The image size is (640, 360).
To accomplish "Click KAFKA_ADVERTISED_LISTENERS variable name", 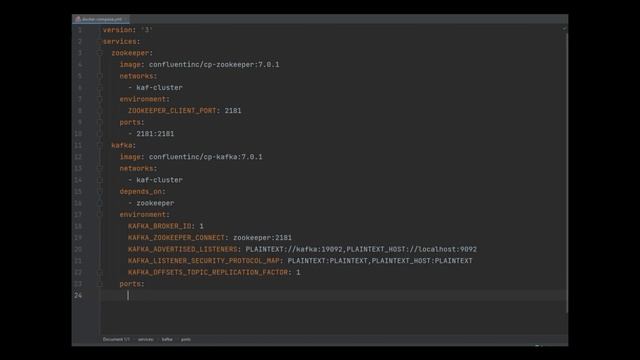I will [182, 249].
